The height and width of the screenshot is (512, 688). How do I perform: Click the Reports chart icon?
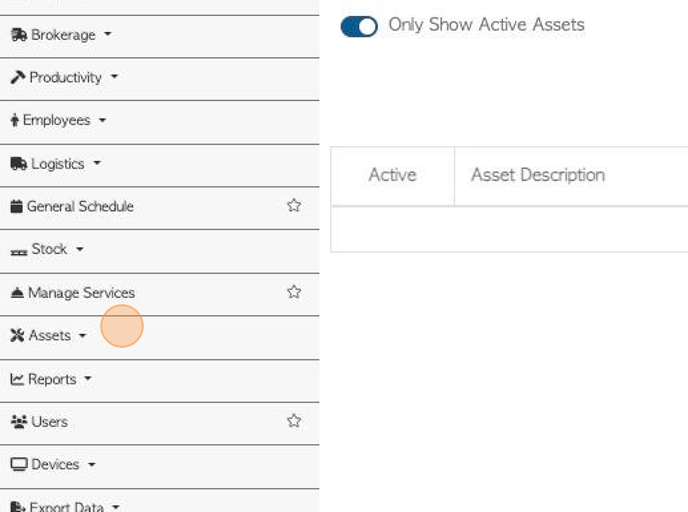[17, 379]
